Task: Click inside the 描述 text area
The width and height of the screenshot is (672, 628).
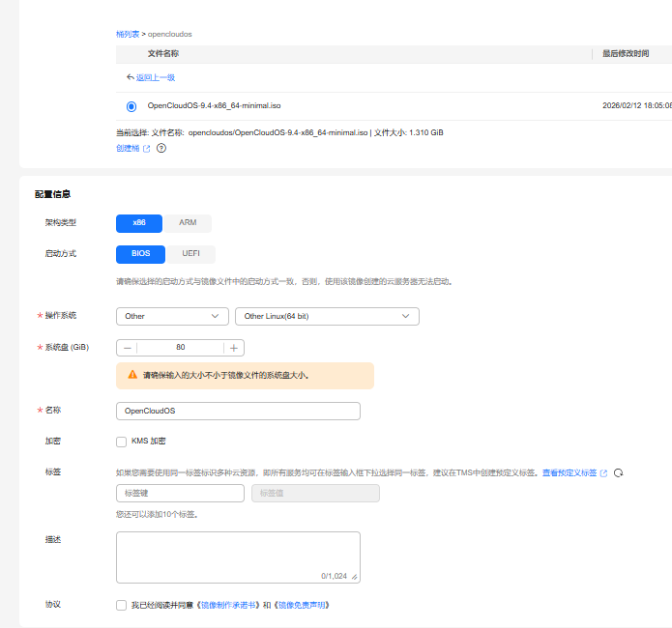Action: coord(238,557)
